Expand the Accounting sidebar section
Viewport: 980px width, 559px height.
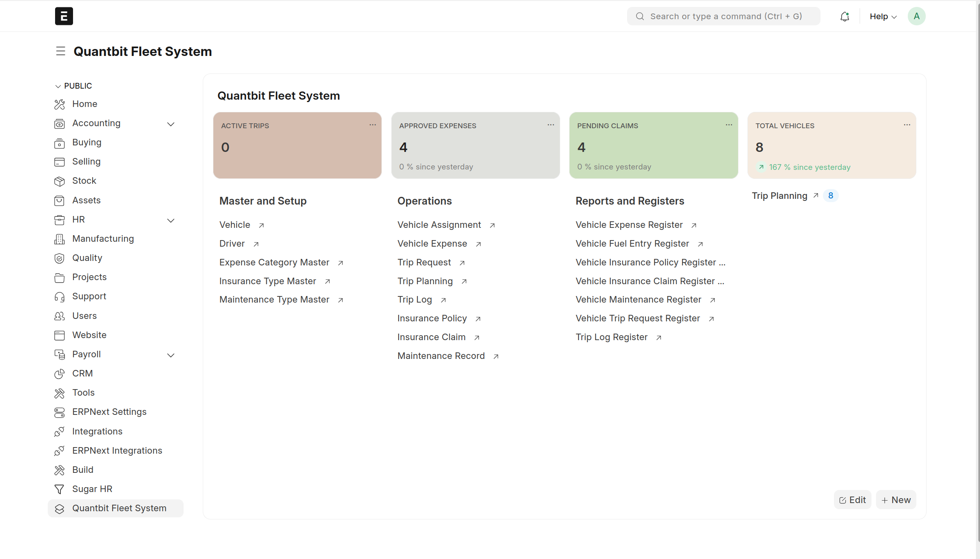coord(171,124)
